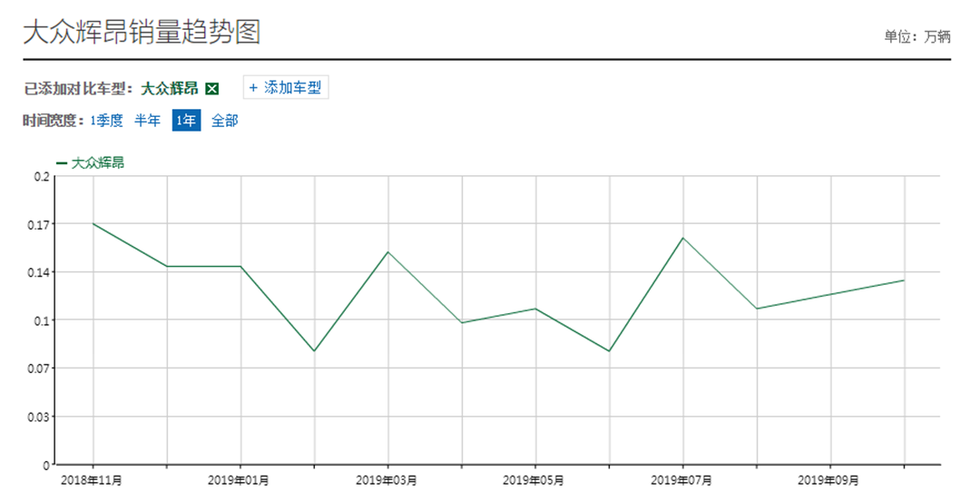The height and width of the screenshot is (501, 980).
Task: Switch time range to 半年
Action: (148, 121)
